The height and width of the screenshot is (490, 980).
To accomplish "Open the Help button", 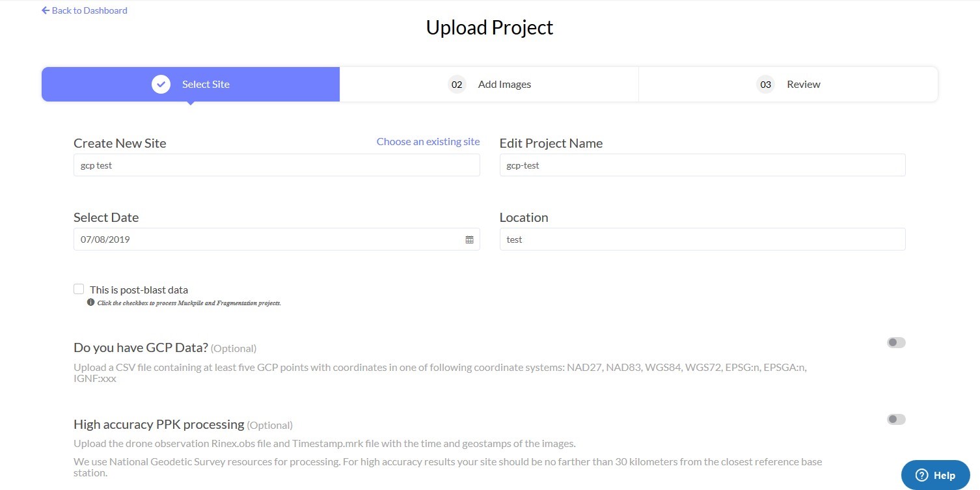I will click(935, 475).
